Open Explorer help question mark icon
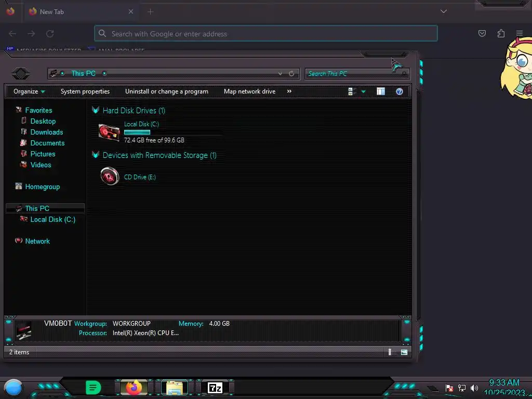532x399 pixels. click(x=400, y=91)
